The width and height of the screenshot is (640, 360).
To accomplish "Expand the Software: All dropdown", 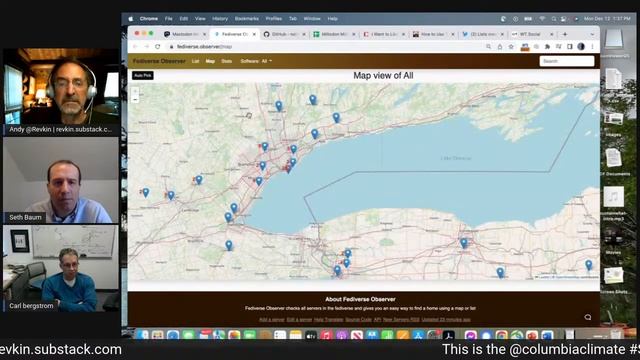I will [256, 61].
